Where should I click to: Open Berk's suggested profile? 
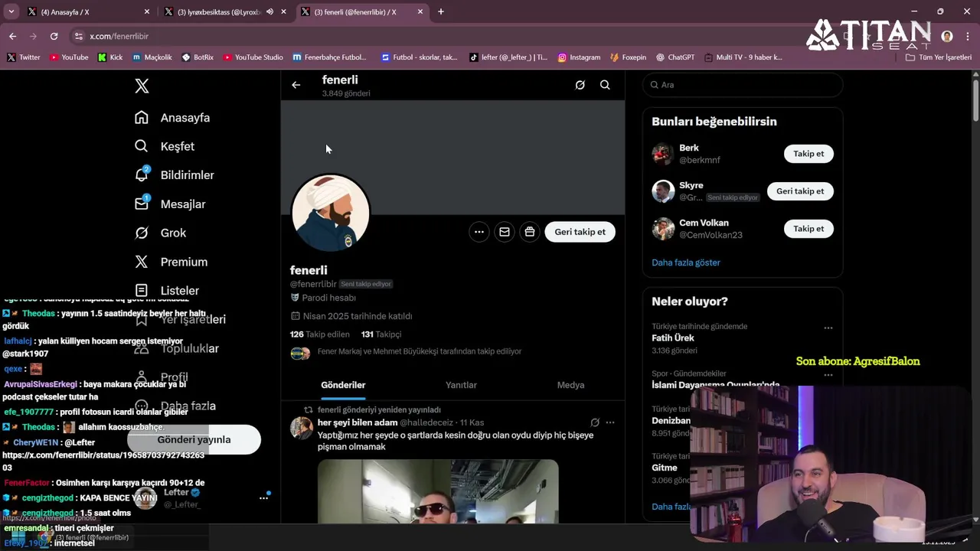coord(689,148)
